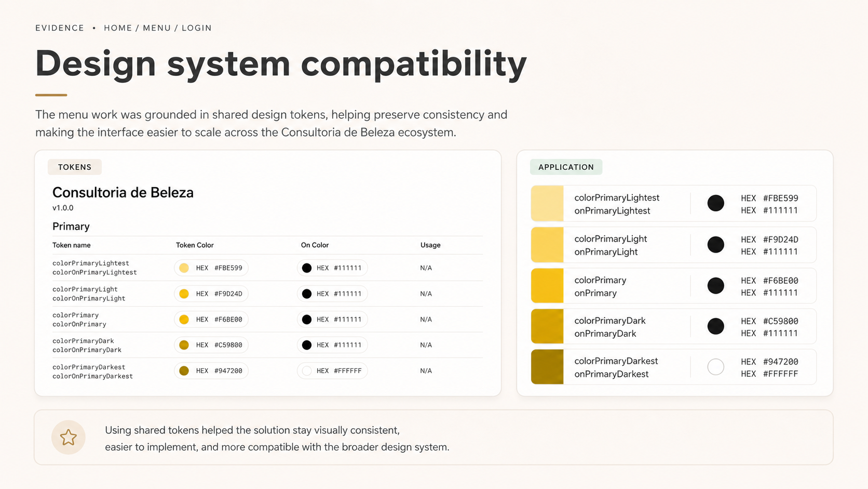Click the Token name column header
The height and width of the screenshot is (489, 868).
(x=72, y=245)
